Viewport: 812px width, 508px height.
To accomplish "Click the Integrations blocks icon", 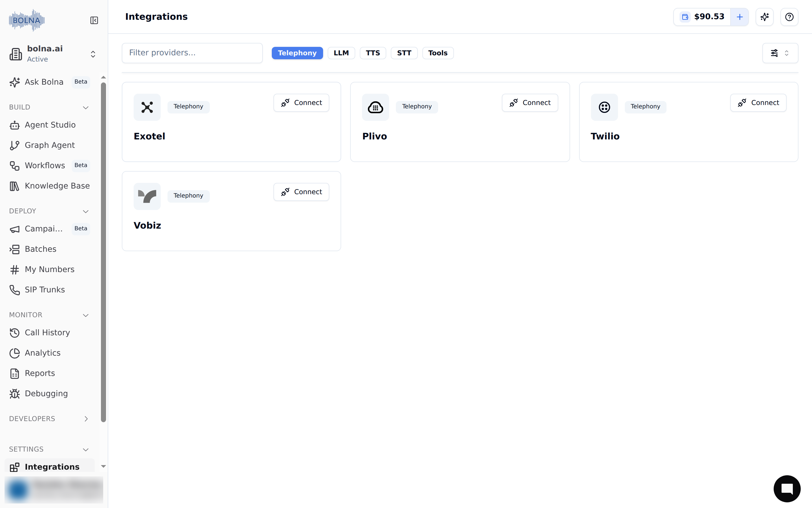I will point(14,467).
